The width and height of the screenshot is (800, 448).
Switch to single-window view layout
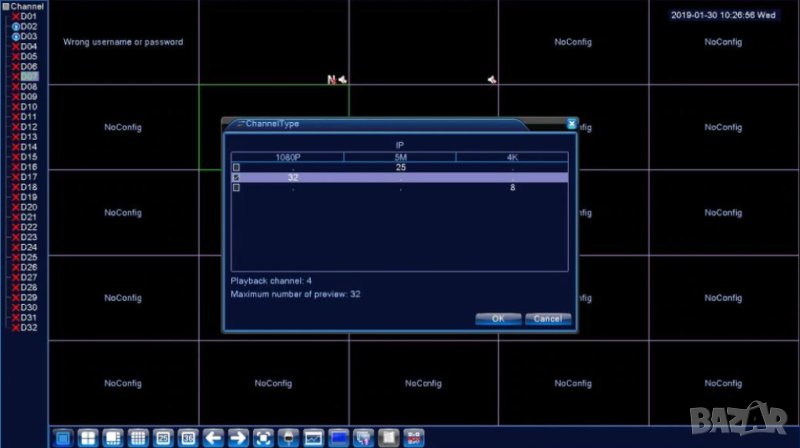(62, 437)
